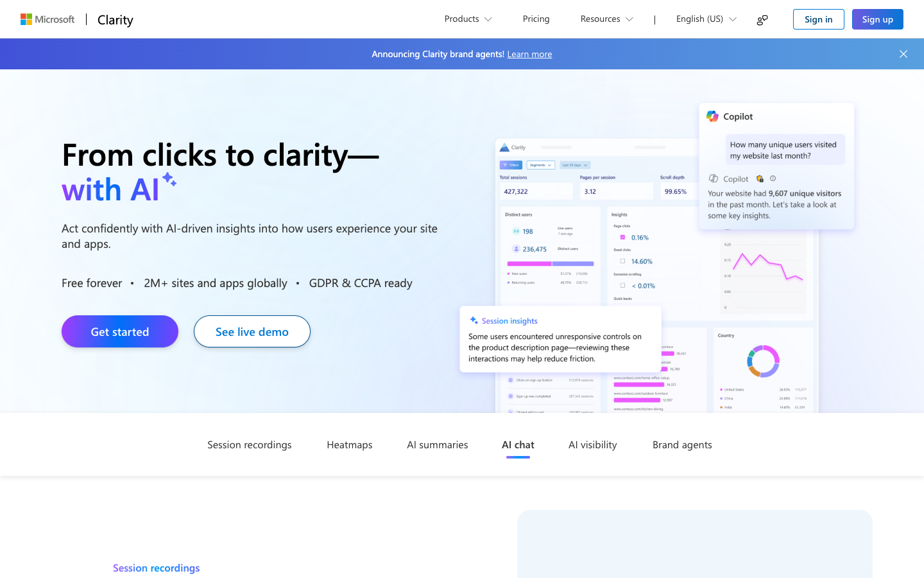Expand the Resources dropdown
This screenshot has width=924, height=578.
606,19
